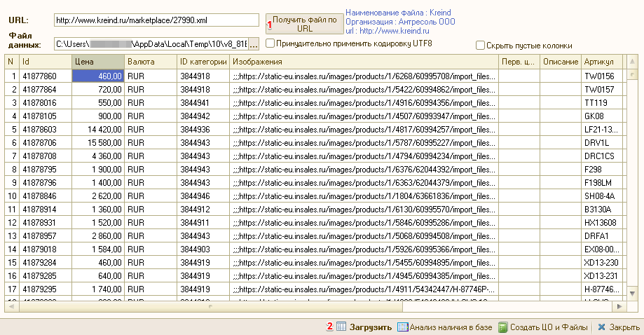Viewport: 644px width, 335px height.
Task: Click the green Создать ЦО и Файлы icon
Action: coord(502,327)
